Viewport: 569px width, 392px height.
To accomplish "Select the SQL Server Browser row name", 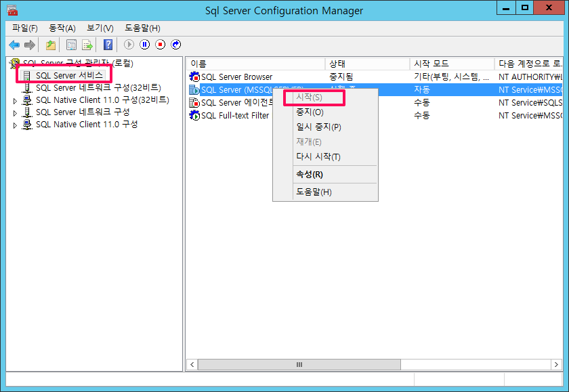I will click(236, 77).
